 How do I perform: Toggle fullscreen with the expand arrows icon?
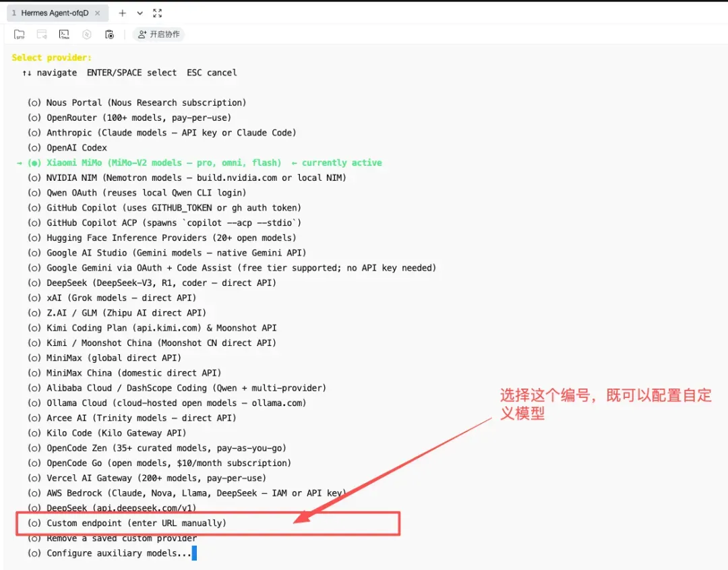157,13
